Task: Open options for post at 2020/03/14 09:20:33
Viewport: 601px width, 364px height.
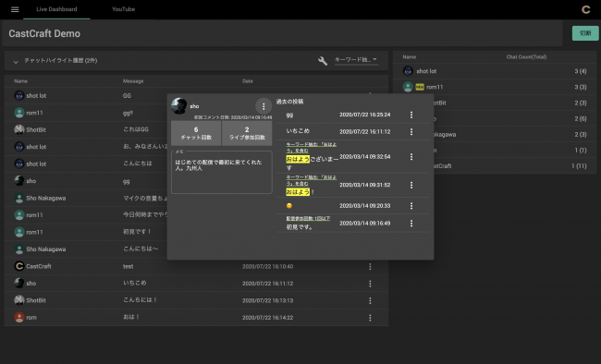Action: coord(411,206)
